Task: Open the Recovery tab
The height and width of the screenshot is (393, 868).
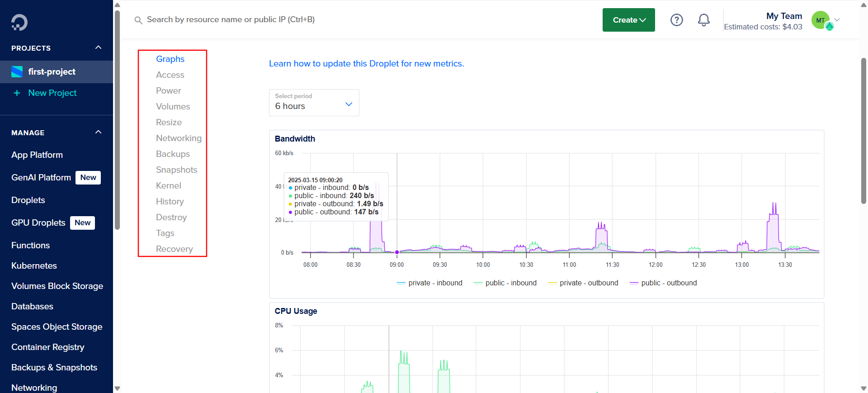Action: pyautogui.click(x=174, y=249)
